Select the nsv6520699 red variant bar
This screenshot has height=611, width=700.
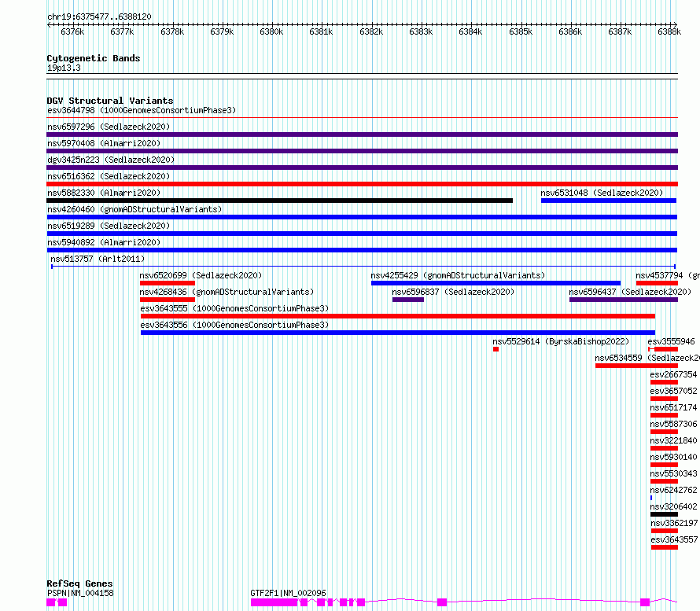(168, 283)
